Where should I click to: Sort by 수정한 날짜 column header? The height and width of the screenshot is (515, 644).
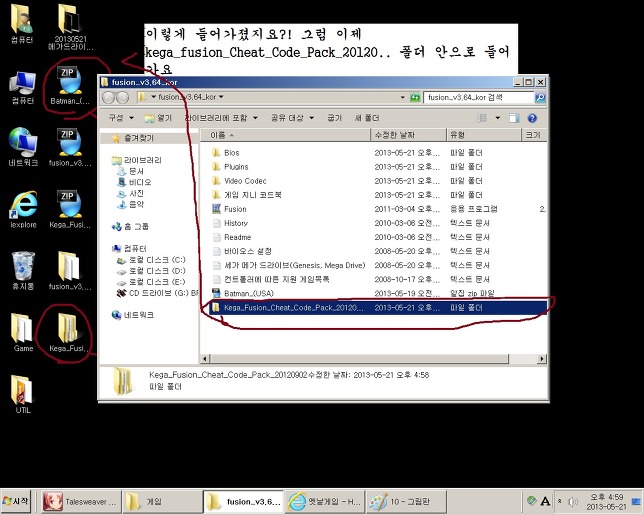tap(408, 135)
